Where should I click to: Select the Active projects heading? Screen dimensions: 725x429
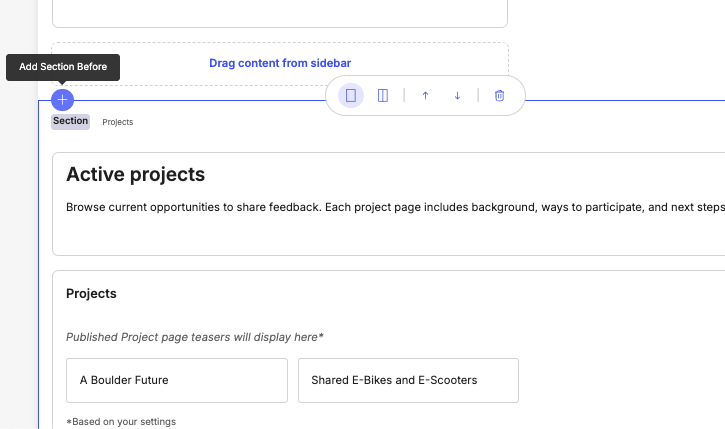[x=135, y=175]
